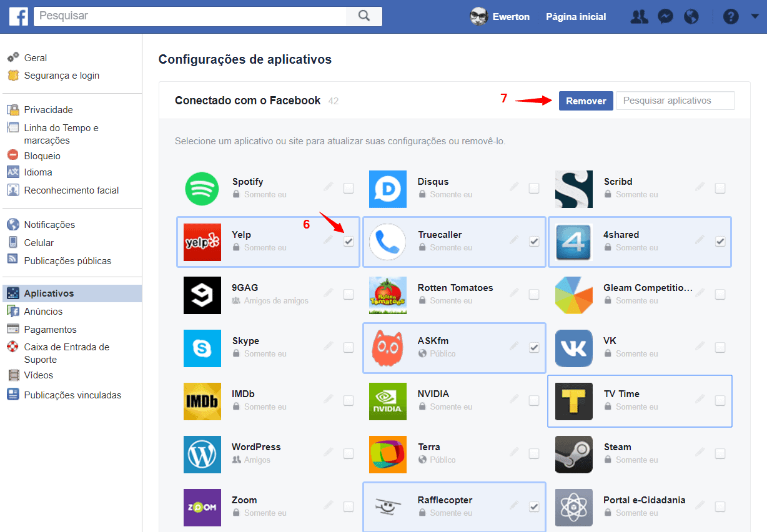
Task: Click the WordPress app icon
Action: [202, 454]
